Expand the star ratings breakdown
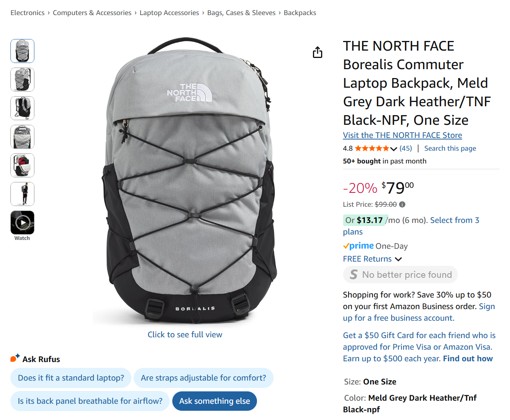Image resolution: width=510 pixels, height=420 pixels. click(394, 148)
